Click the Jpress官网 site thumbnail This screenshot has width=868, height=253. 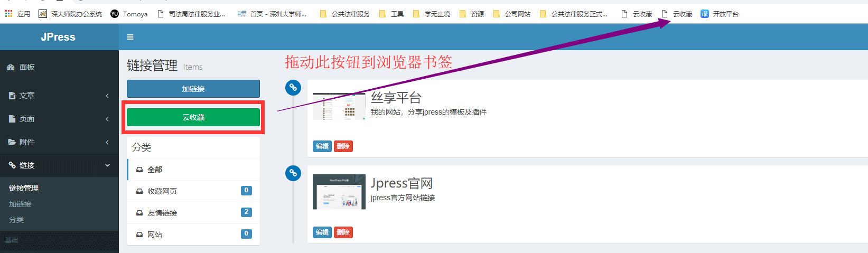click(339, 192)
